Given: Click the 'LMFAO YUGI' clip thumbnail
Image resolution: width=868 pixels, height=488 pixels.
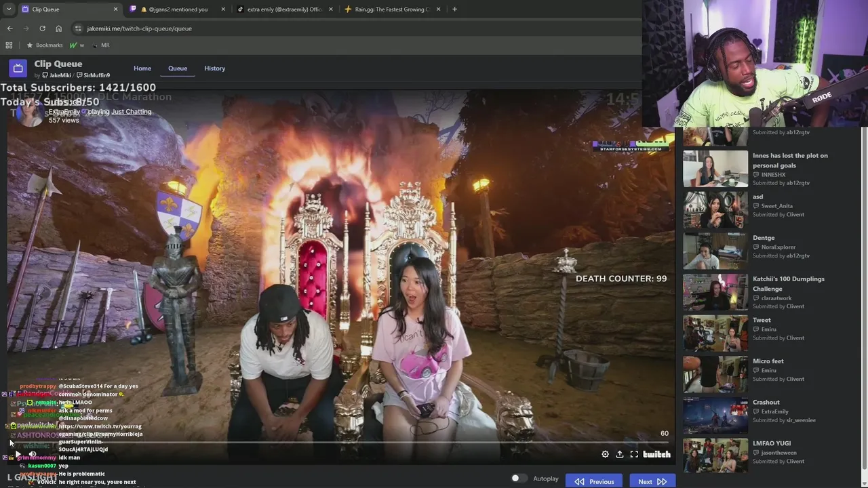Looking at the screenshot, I should click(715, 456).
